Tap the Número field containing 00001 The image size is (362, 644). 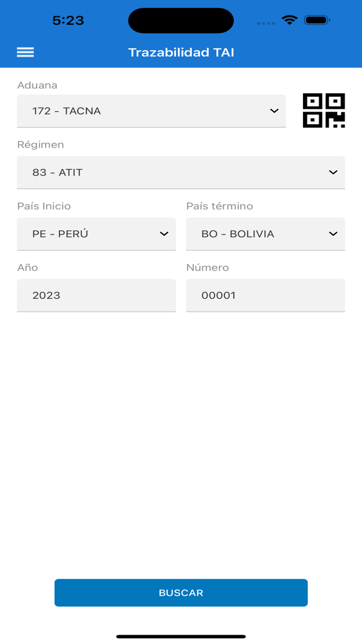(265, 295)
